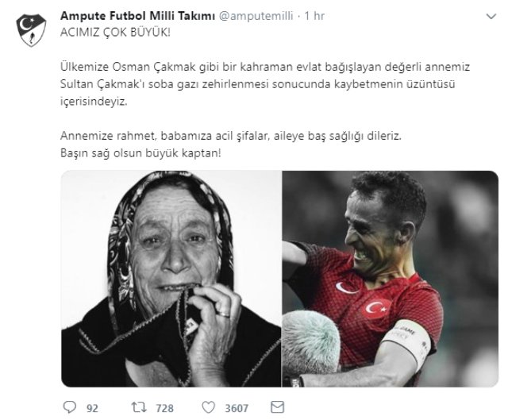Click the 'ACIMIZ ÇOK BÜYÜK!' headline text
This screenshot has height=420, width=508.
115,33
